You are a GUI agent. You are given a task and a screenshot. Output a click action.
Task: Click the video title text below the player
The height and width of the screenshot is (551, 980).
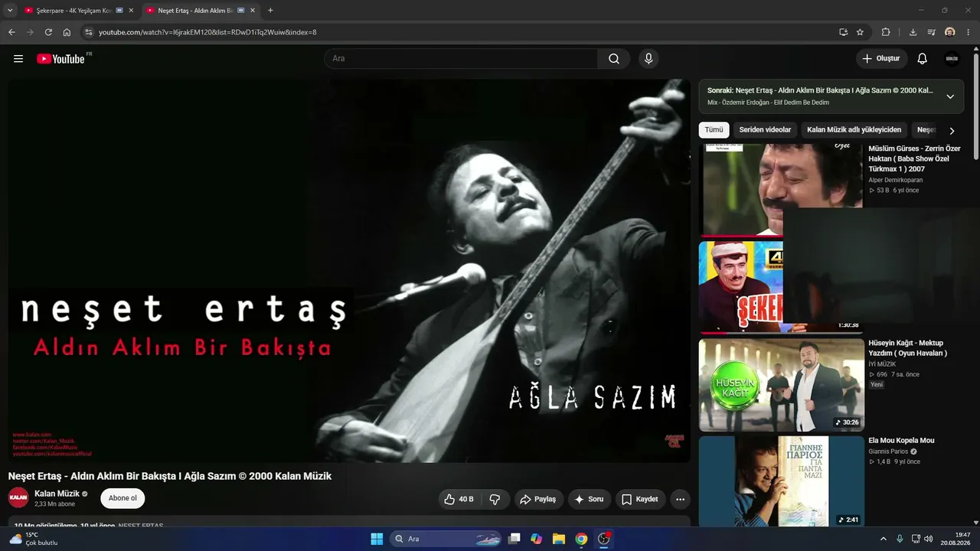click(x=170, y=476)
